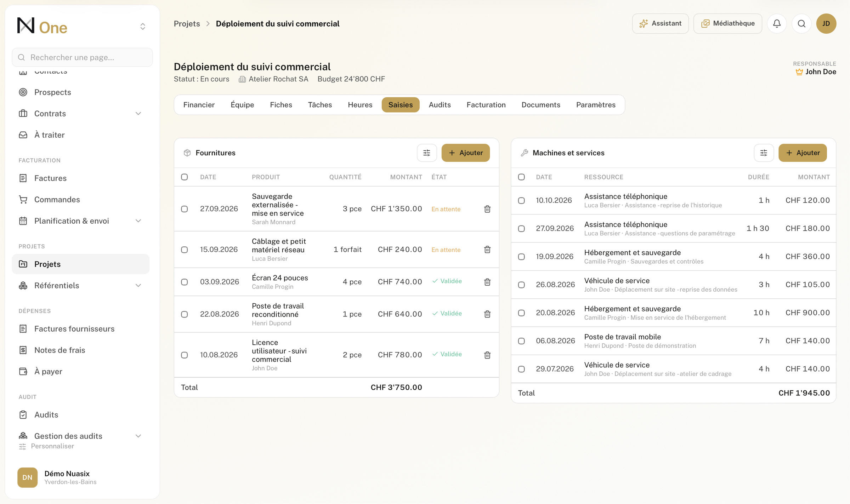This screenshot has height=504, width=850.
Task: Switch to the Facturation tab
Action: 486,105
